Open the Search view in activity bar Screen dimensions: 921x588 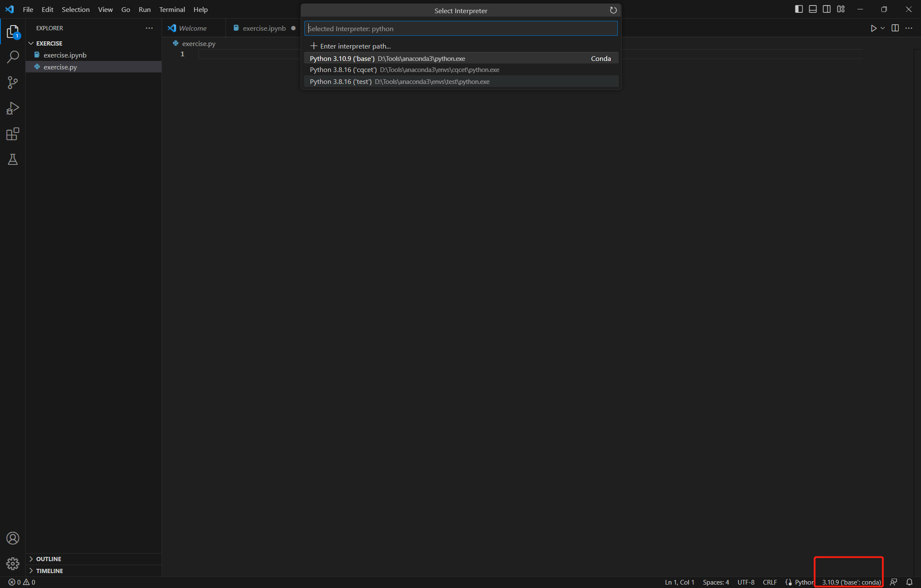(13, 57)
